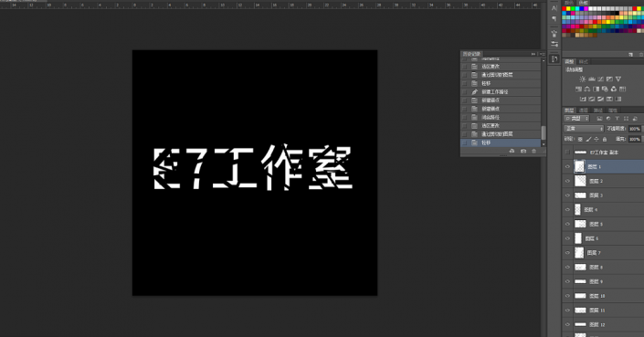
Task: Filter layers by adjustment layers
Action: click(x=608, y=118)
